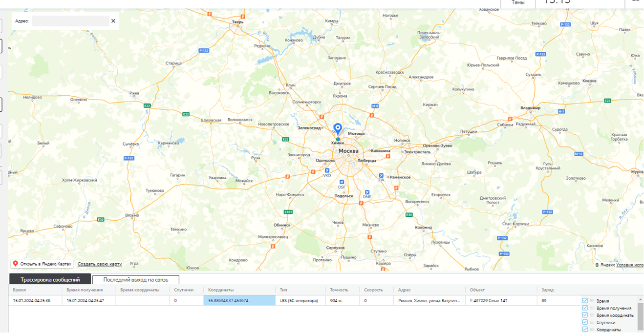Untick the Время получения column checkbox
The image size is (644, 333).
pos(585,308)
